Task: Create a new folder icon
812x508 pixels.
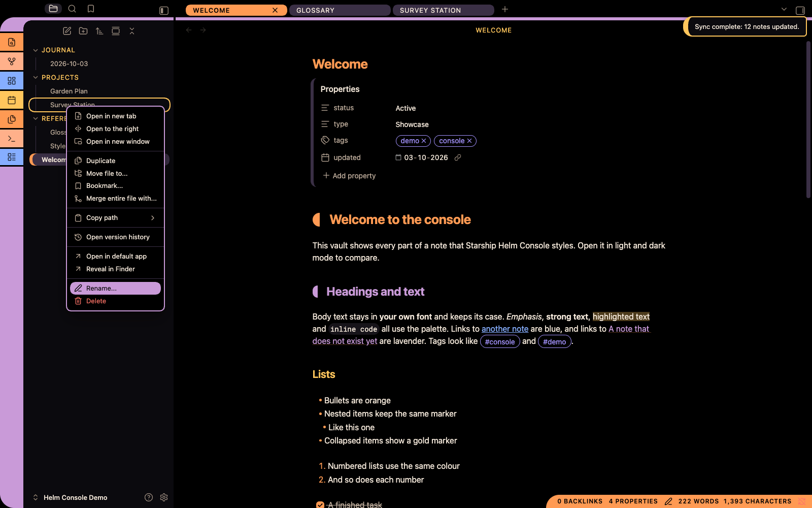Action: [x=83, y=31]
